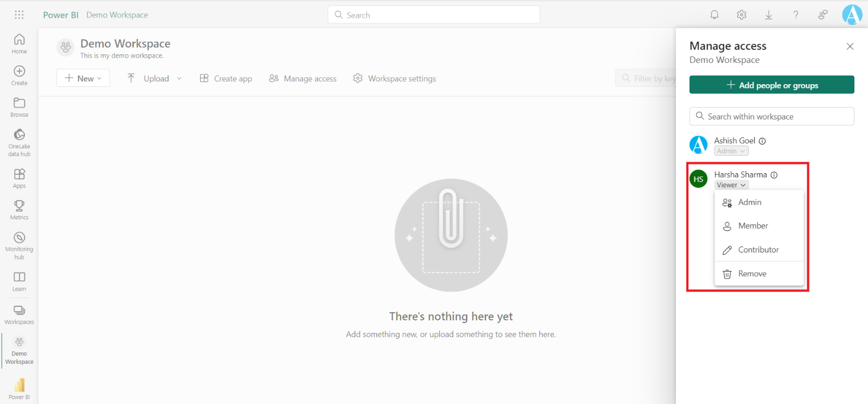The width and height of the screenshot is (868, 404).
Task: Close the Manage access panel
Action: click(850, 47)
